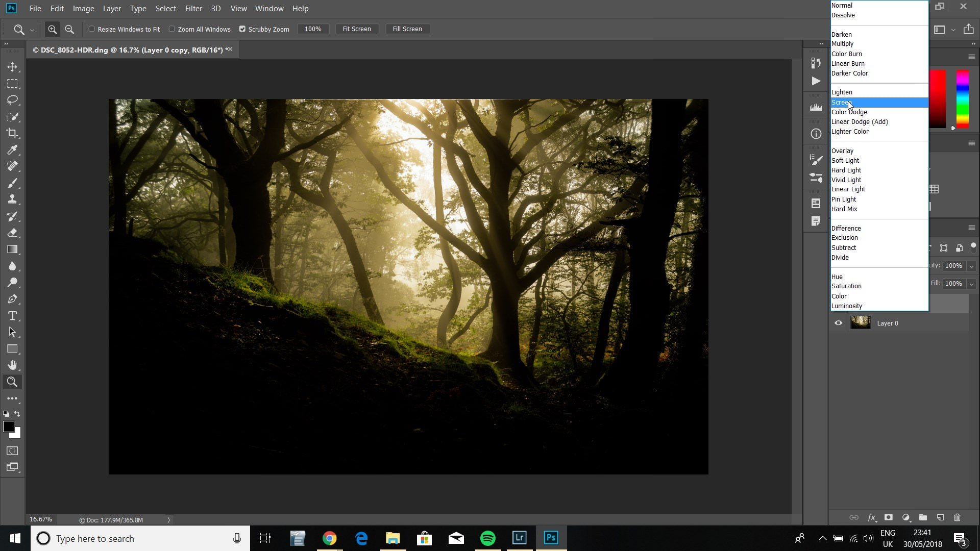
Task: Select the Eyedropper tool
Action: tap(12, 150)
